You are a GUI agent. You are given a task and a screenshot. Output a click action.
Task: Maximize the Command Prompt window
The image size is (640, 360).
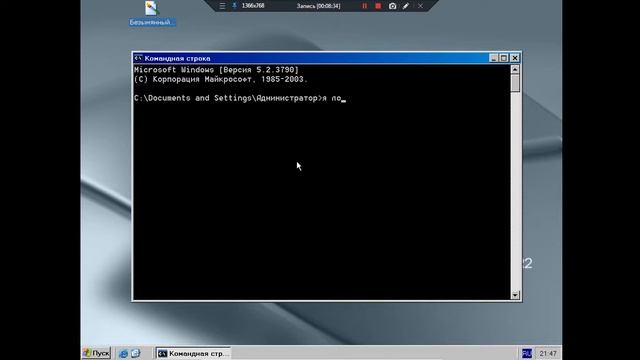point(504,58)
